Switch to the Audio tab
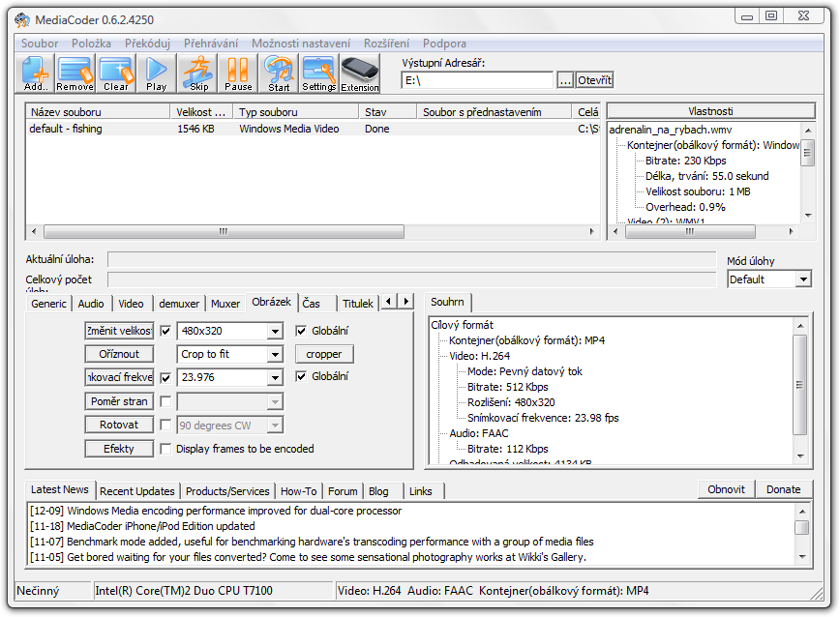The image size is (840, 617). pos(91,304)
